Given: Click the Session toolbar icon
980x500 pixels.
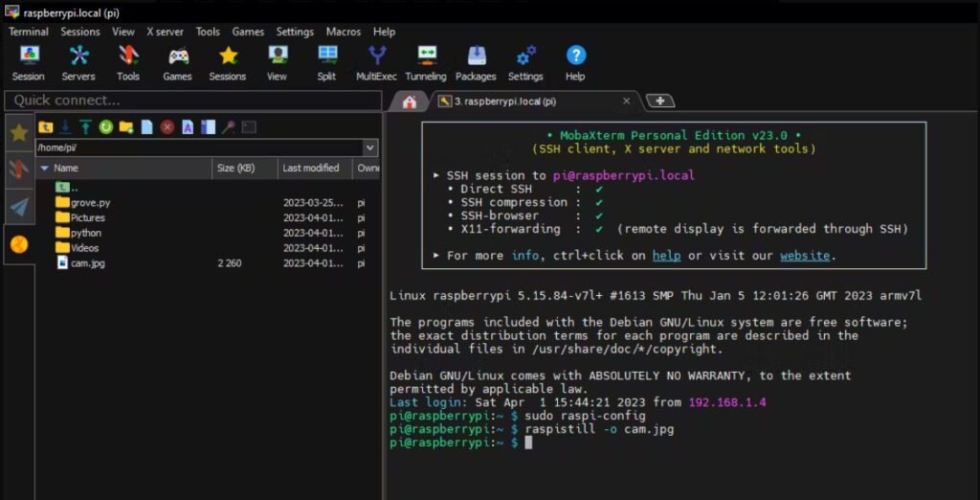Looking at the screenshot, I should click(x=29, y=63).
